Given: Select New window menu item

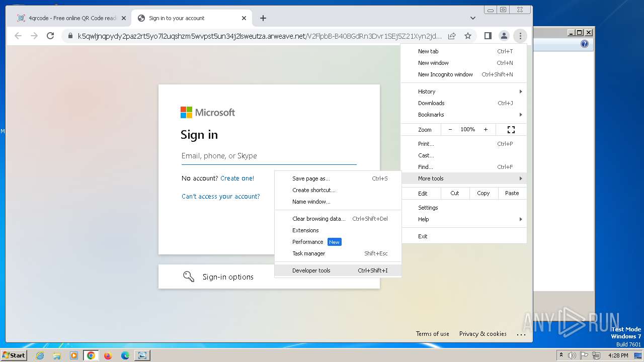Looking at the screenshot, I should click(464, 63).
